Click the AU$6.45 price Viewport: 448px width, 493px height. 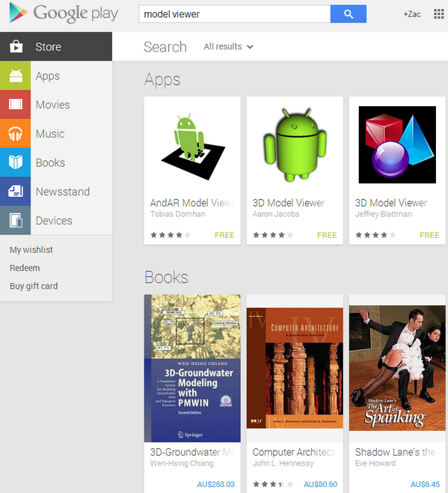pos(425,484)
